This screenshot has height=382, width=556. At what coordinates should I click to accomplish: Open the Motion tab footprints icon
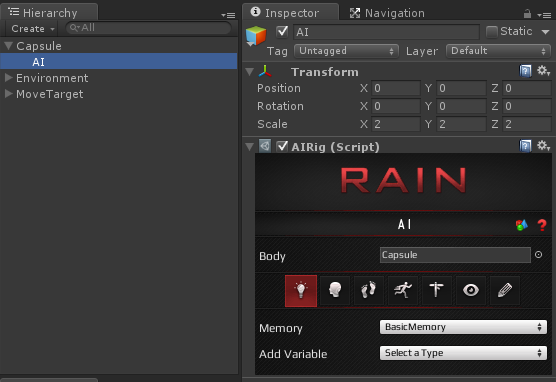(x=369, y=290)
